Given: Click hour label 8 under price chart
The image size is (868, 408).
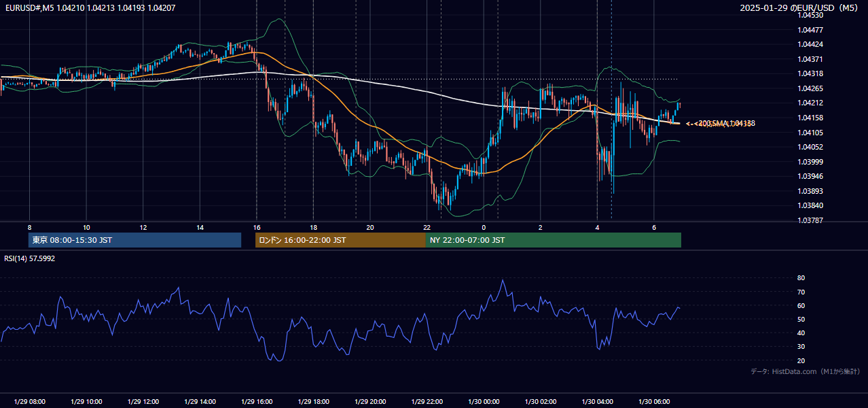Looking at the screenshot, I should [29, 227].
